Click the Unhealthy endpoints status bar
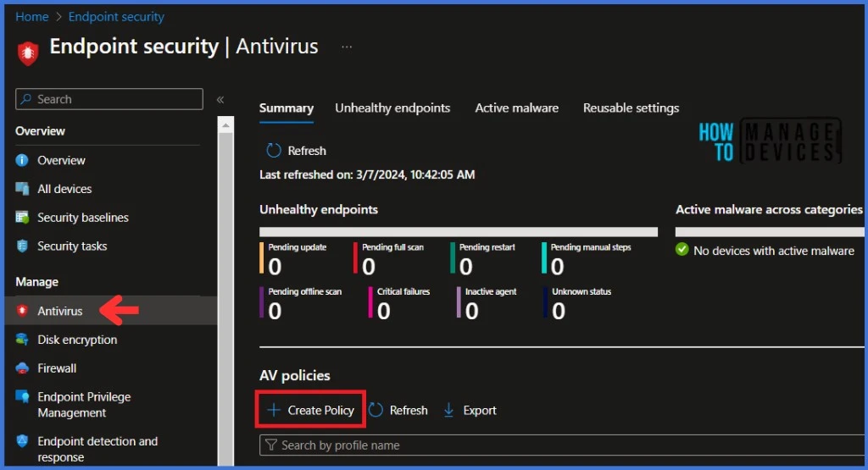The image size is (868, 470). coord(459,232)
